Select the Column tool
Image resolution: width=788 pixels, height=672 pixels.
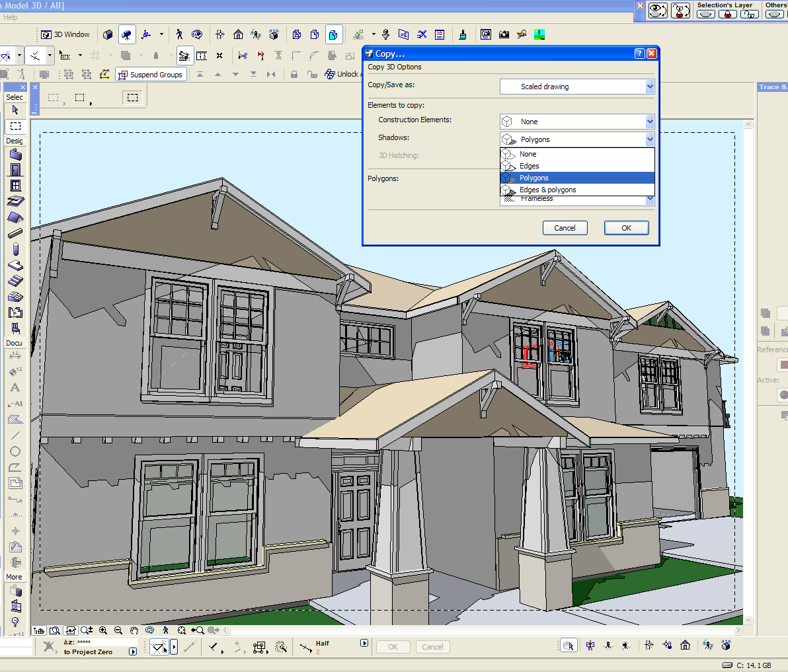(16, 249)
